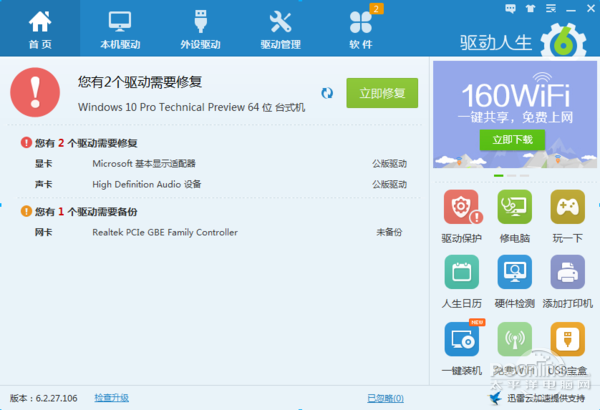Viewport: 600px width, 410px height.
Task: Close the 驱动人生 window
Action: 591,8
